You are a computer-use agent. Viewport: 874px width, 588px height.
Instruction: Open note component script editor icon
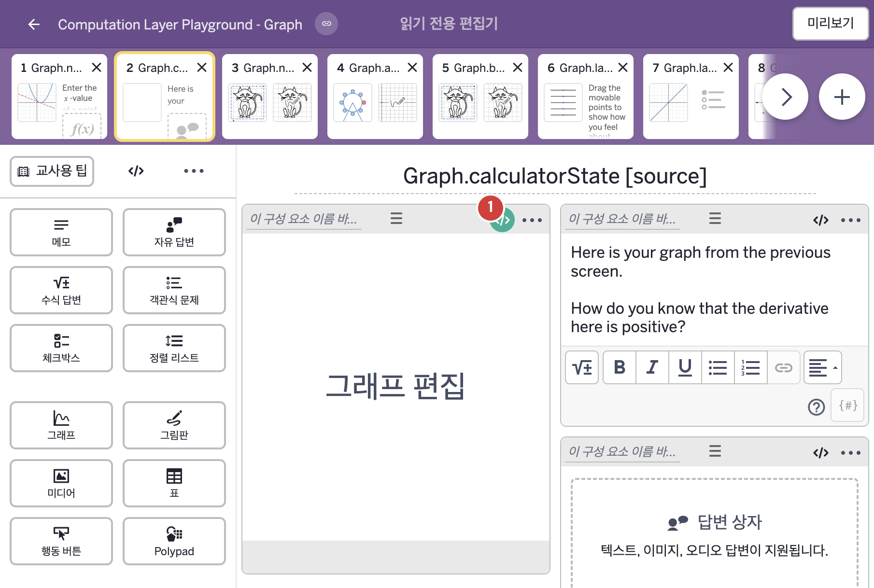(821, 220)
